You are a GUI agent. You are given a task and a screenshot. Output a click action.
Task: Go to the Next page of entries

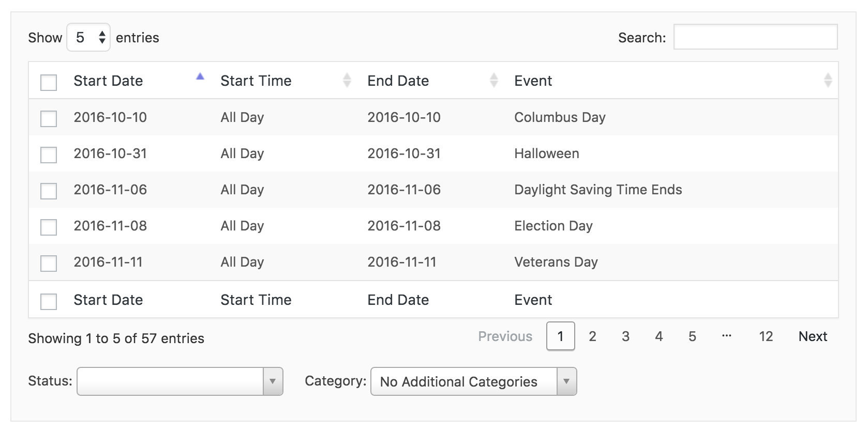coord(812,336)
